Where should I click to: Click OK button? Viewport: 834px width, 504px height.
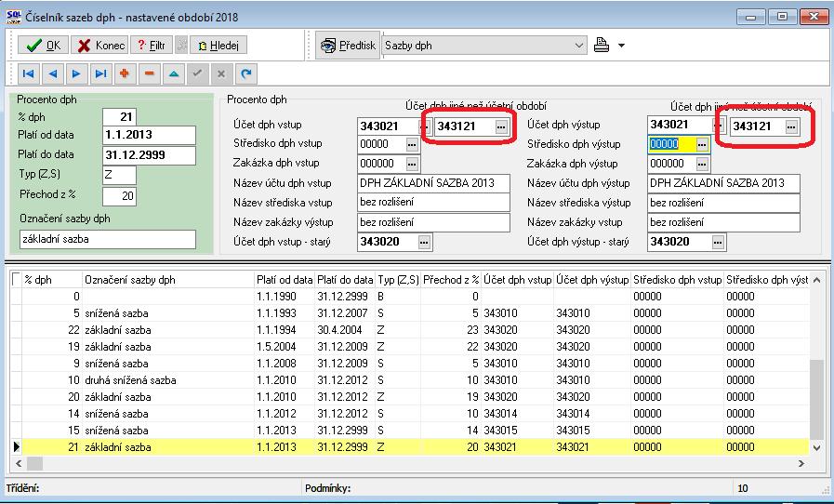(x=43, y=46)
